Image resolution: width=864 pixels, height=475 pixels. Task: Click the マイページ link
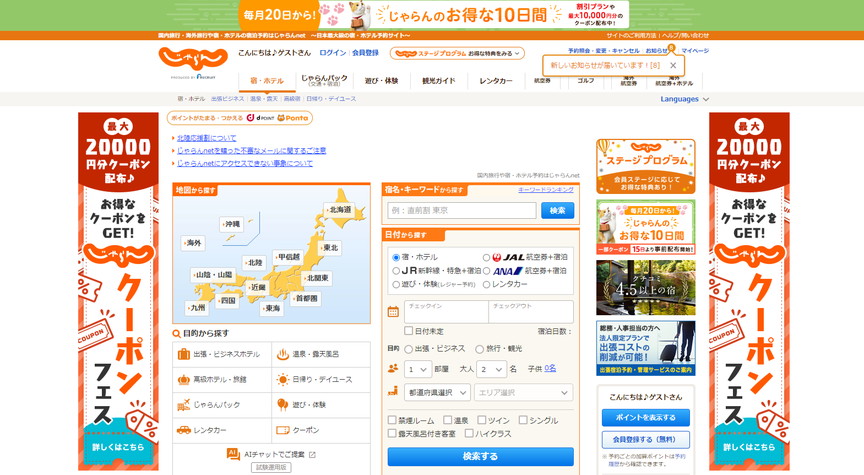[x=695, y=51]
